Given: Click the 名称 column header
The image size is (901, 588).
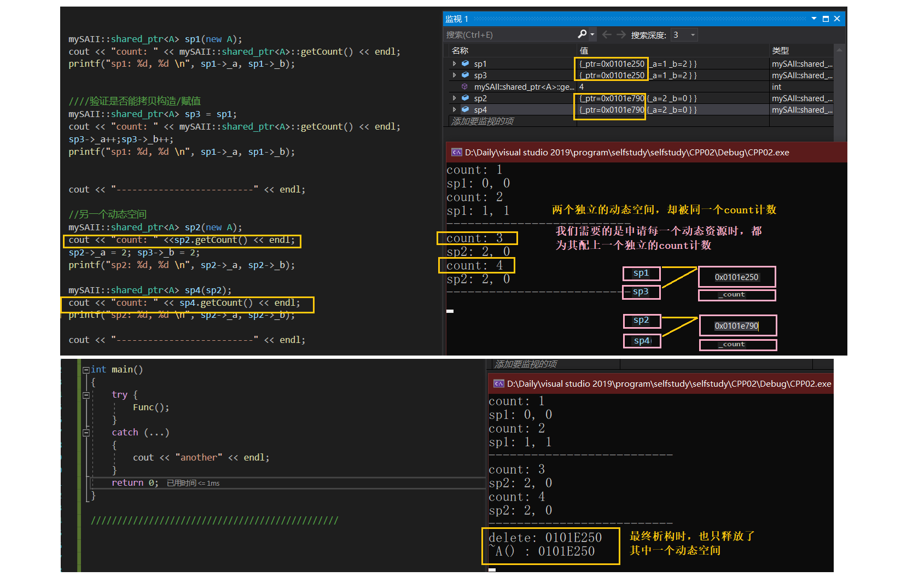Looking at the screenshot, I should pos(460,50).
